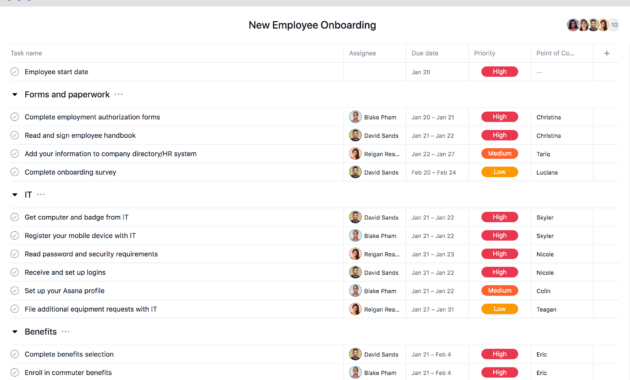Complete 'Add your information to company directory' task
Viewport: 630px width, 380px height.
14,154
